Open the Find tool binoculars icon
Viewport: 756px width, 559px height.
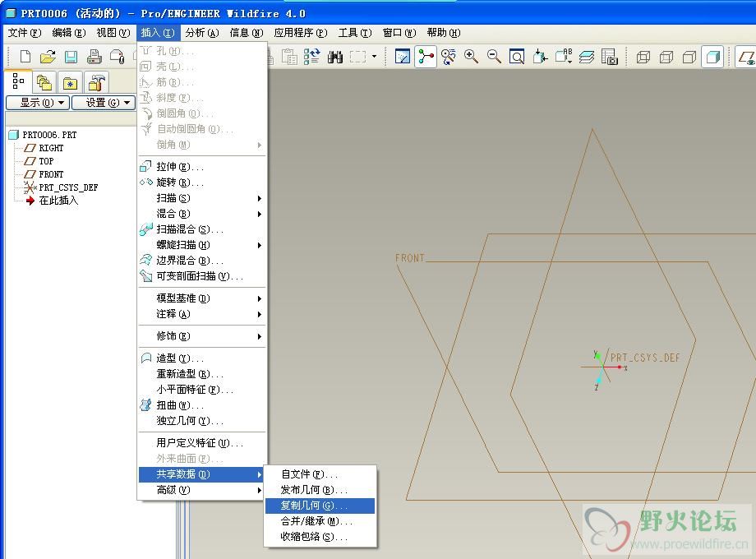(335, 57)
